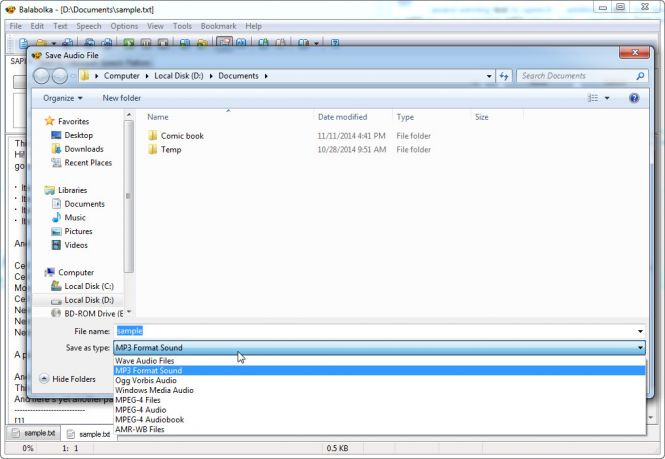Navigate to Local Disk (D:) in breadcrumb
The height and width of the screenshot is (459, 665).
pyautogui.click(x=179, y=76)
